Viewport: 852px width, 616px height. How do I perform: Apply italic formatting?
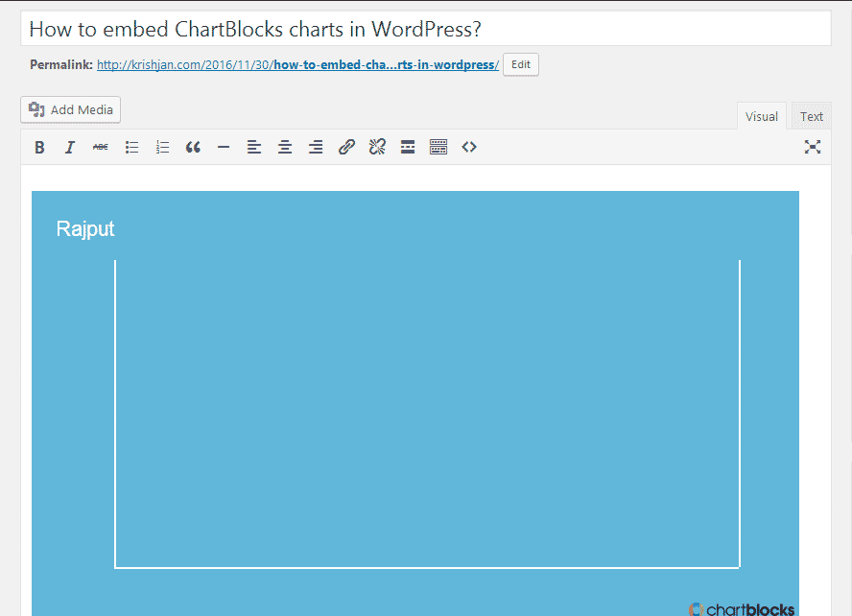pos(69,147)
